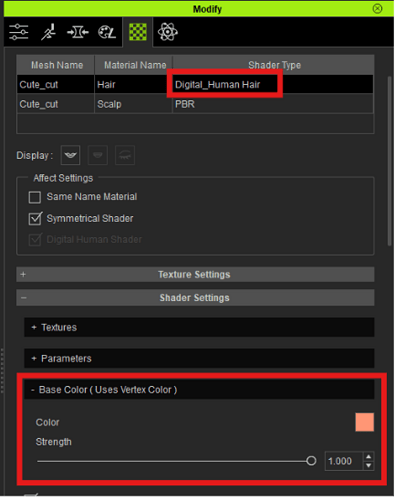This screenshot has height=500, width=395.
Task: Expand the Parameters subsection
Action: (199, 358)
